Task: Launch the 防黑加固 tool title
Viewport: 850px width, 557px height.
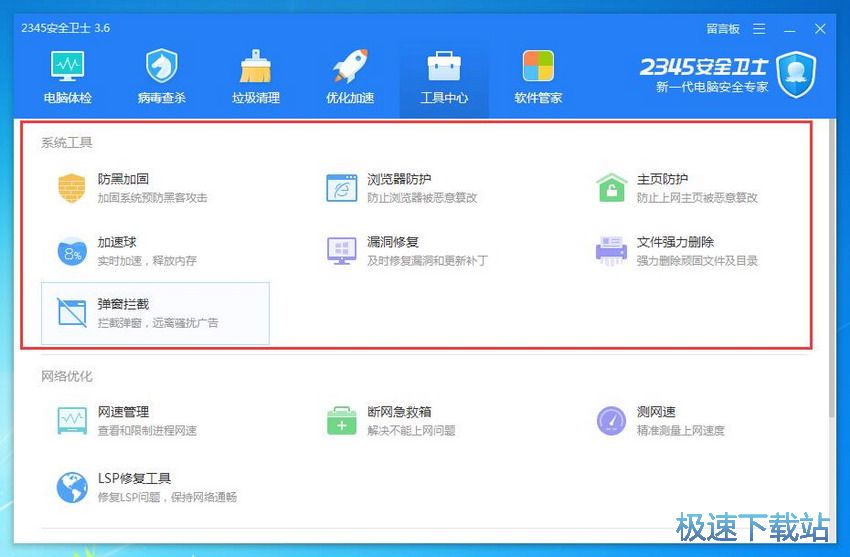Action: click(x=123, y=179)
